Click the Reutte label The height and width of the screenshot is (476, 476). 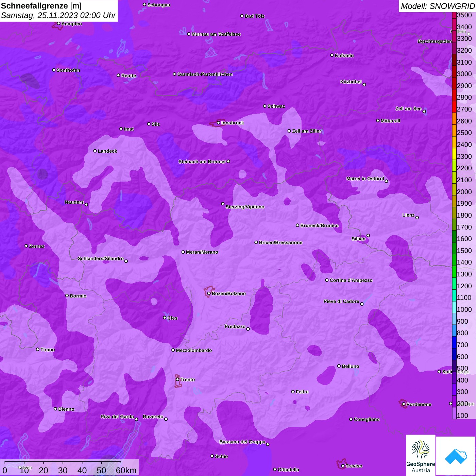pyautogui.click(x=129, y=75)
